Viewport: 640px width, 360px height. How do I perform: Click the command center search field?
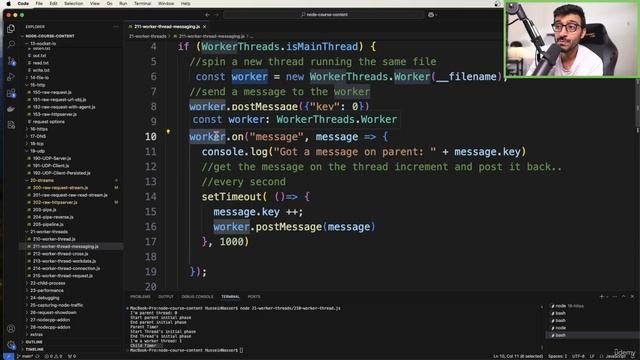click(x=324, y=15)
